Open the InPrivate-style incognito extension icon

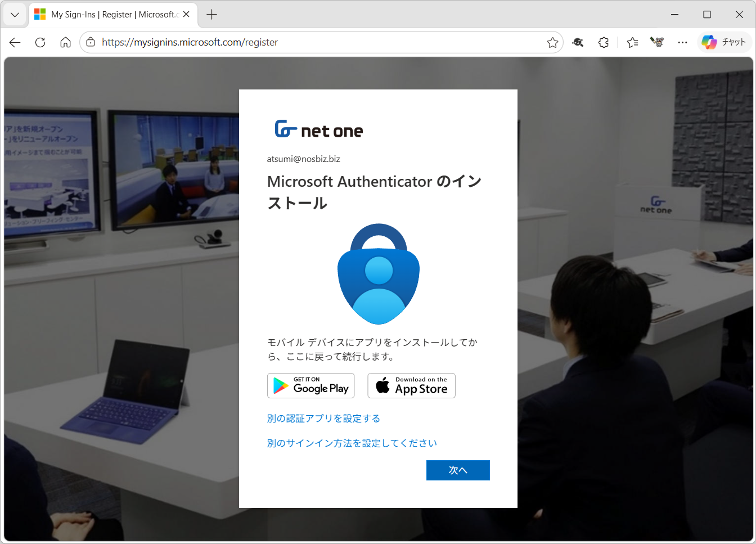click(x=578, y=42)
